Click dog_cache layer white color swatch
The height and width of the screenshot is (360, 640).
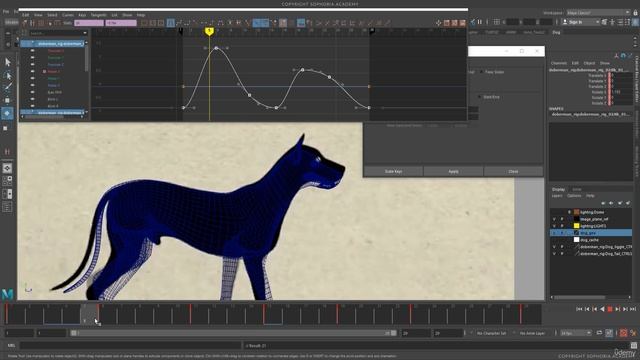click(x=577, y=240)
